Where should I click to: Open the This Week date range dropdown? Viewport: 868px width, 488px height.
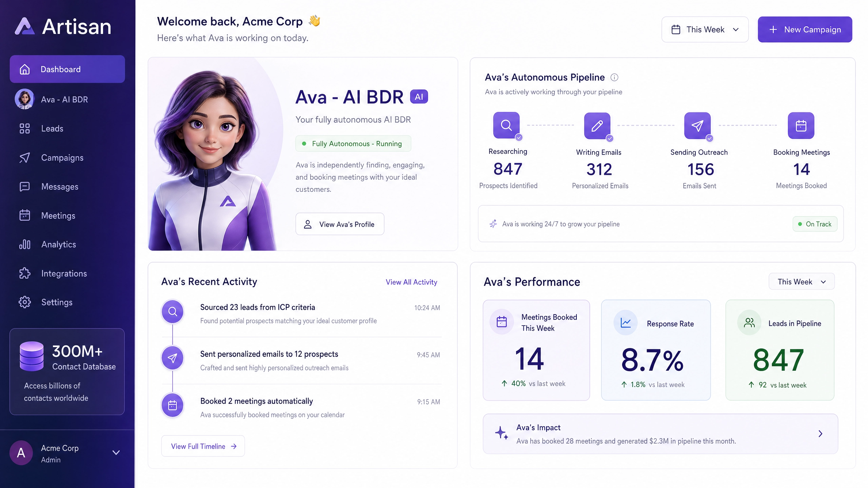[x=705, y=29]
